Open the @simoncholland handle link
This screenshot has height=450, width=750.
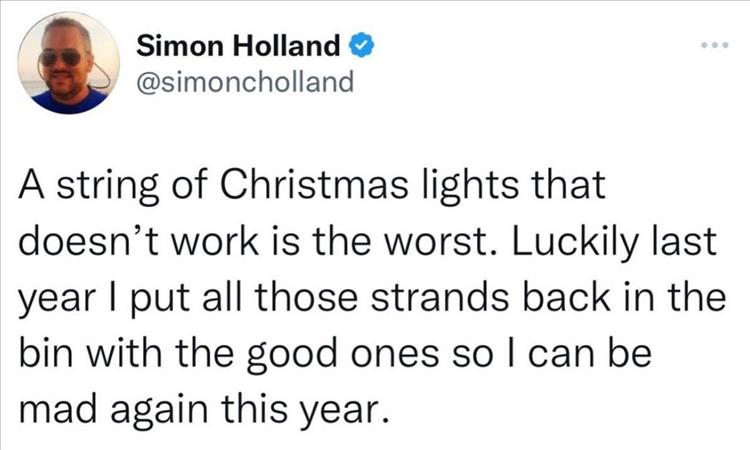pyautogui.click(x=244, y=81)
